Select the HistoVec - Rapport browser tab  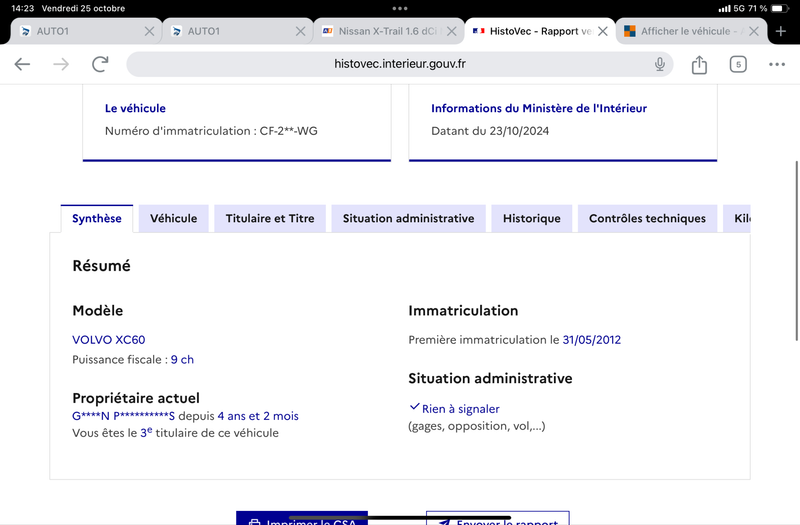(x=540, y=32)
